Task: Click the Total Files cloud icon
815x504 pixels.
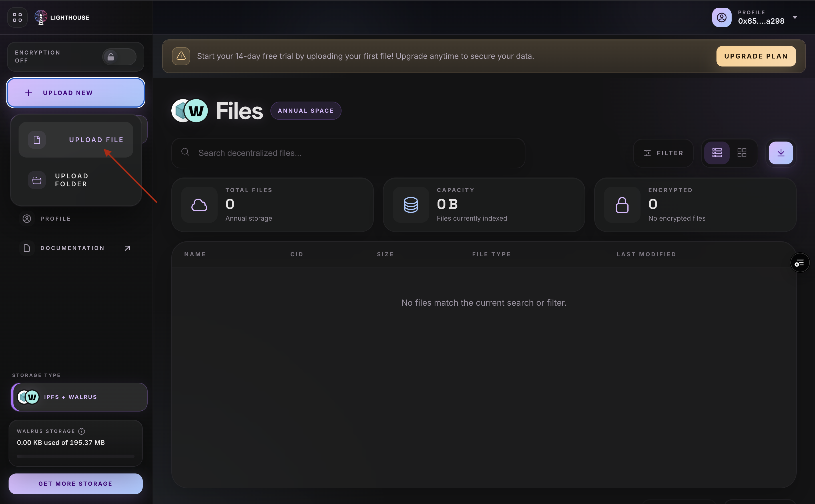Action: click(199, 205)
